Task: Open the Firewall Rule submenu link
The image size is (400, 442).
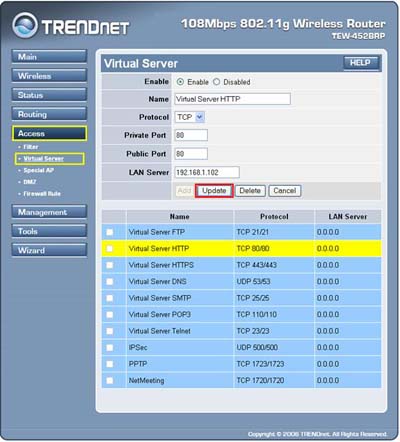Action: click(42, 194)
